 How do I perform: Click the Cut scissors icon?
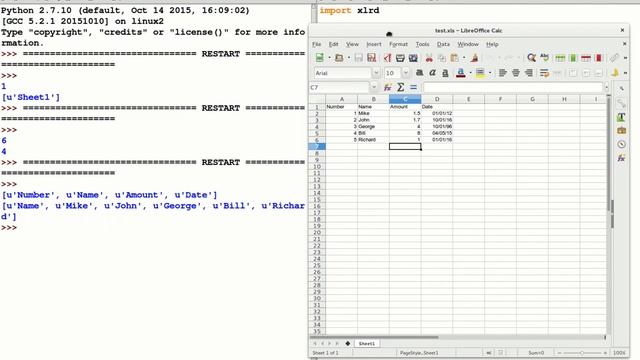429,58
